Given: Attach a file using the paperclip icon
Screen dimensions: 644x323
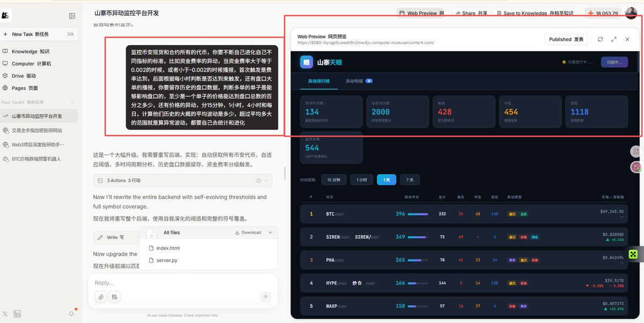Looking at the screenshot, I should coord(100,296).
